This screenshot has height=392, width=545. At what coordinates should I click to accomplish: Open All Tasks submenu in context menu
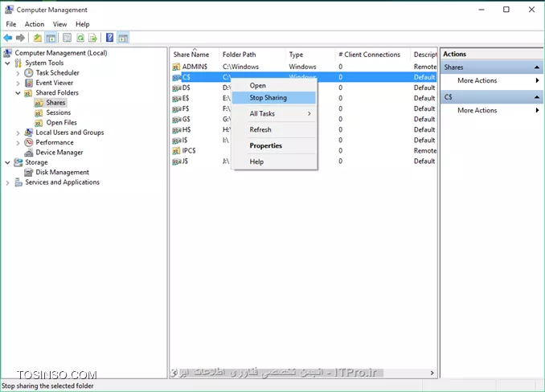tap(274, 114)
